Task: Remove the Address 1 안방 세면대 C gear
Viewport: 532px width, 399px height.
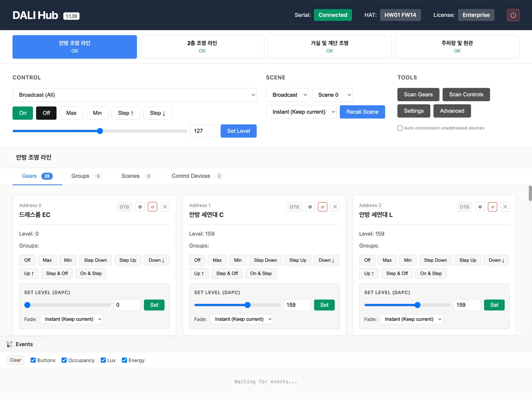Action: tap(335, 207)
